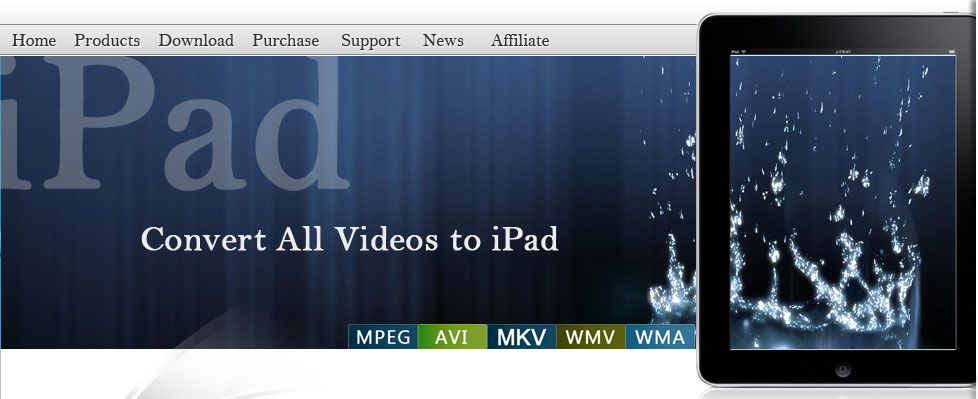This screenshot has height=399, width=978.
Task: Click the blue WMA format badge
Action: pyautogui.click(x=660, y=337)
